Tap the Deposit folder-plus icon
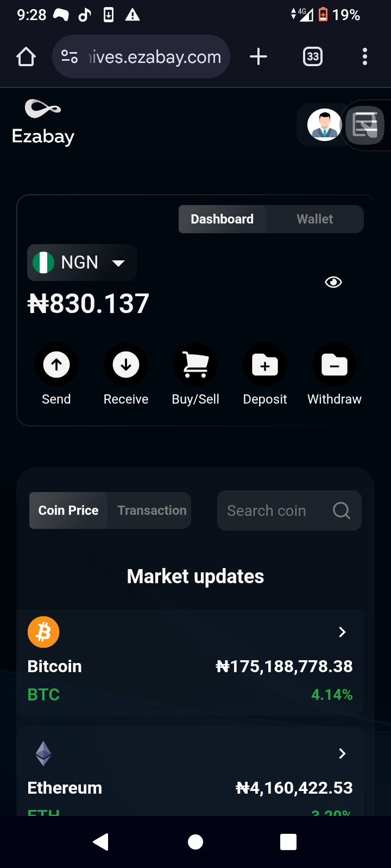The image size is (391, 868). 265,365
